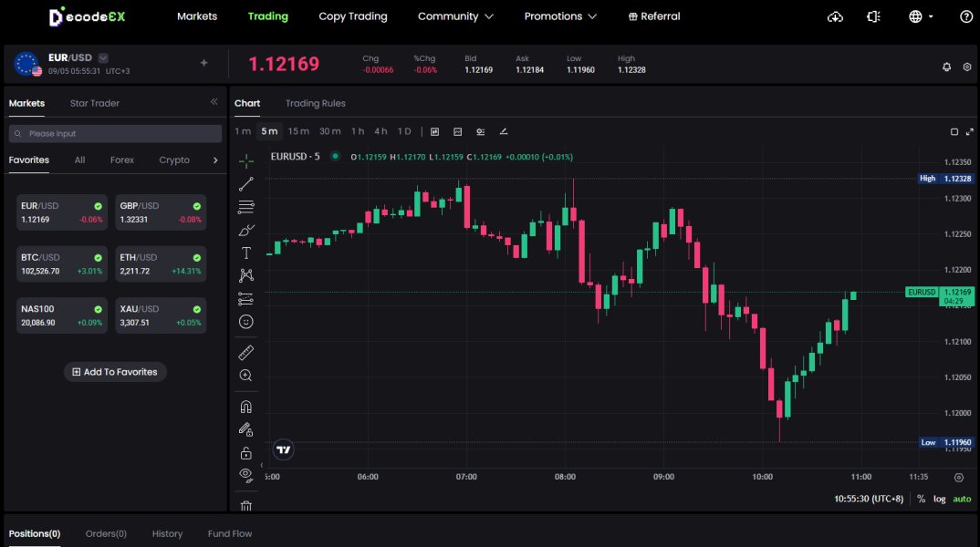Select the text annotation tool
980x547 pixels.
tap(245, 253)
